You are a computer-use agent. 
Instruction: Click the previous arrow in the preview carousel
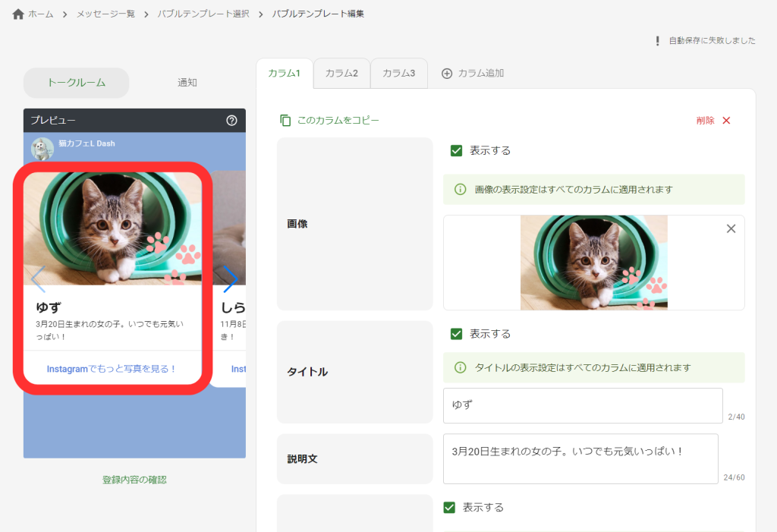click(39, 279)
